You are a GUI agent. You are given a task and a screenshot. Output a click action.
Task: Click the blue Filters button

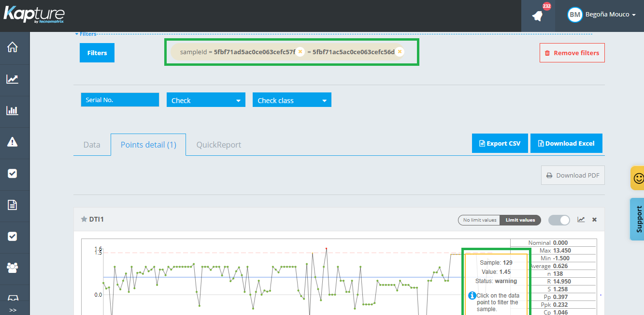click(x=97, y=53)
